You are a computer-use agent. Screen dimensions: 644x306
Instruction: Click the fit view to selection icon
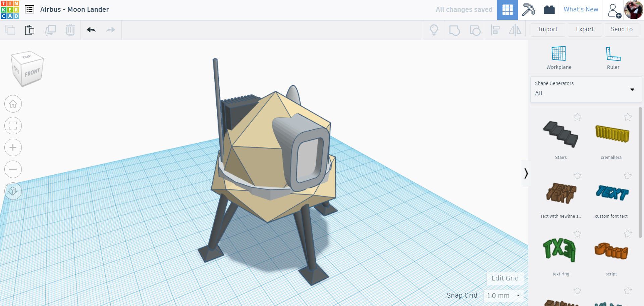[13, 125]
